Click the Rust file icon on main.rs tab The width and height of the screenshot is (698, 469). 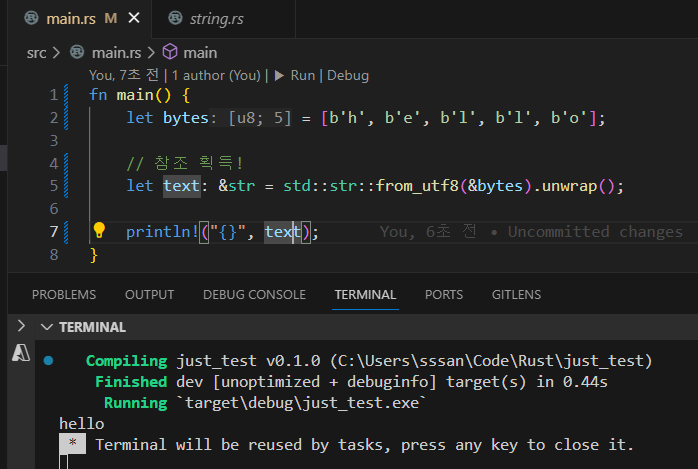tap(32, 18)
